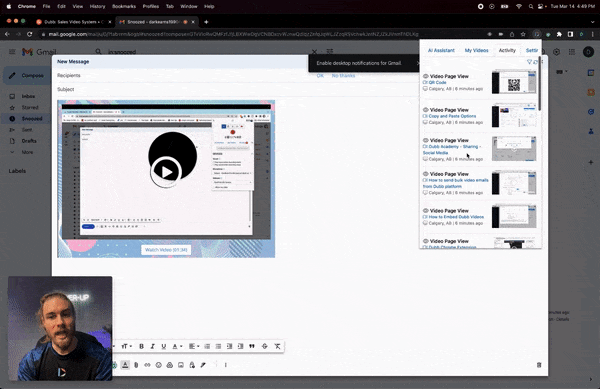Switch to the My Videos tab
The image size is (600, 389).
(x=476, y=50)
